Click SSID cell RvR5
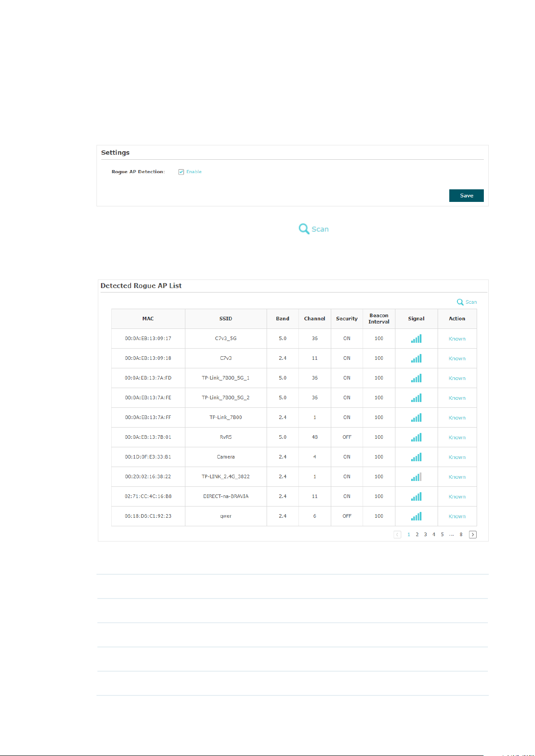This screenshot has width=535, height=756. (x=226, y=437)
